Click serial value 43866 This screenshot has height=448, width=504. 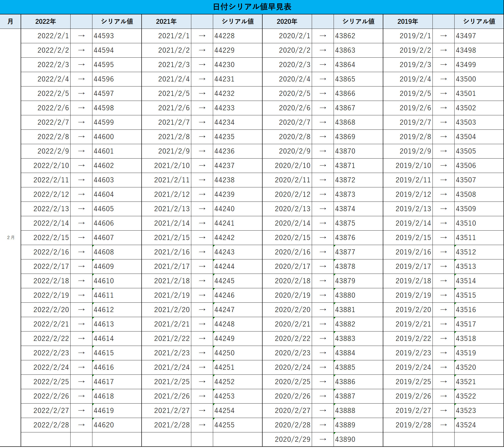(358, 93)
